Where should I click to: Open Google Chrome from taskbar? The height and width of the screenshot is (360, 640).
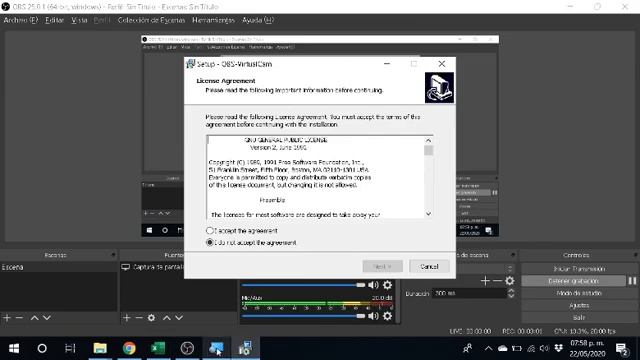(129, 348)
